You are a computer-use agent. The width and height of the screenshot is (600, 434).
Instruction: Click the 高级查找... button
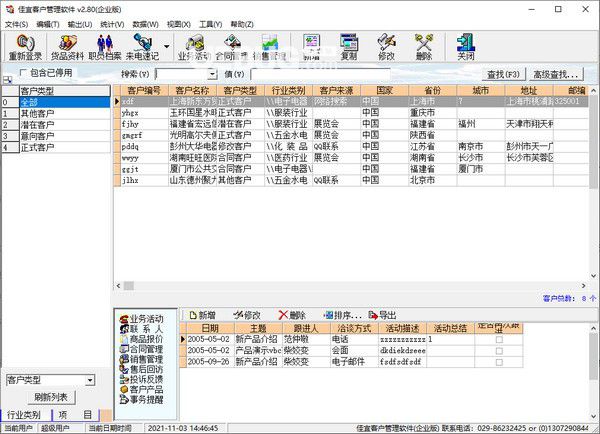click(x=556, y=74)
